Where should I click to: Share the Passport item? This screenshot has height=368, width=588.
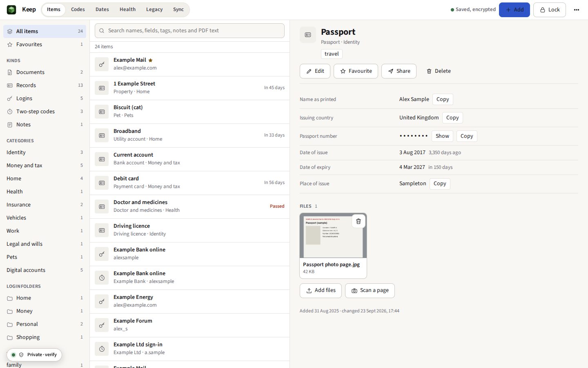pos(399,71)
